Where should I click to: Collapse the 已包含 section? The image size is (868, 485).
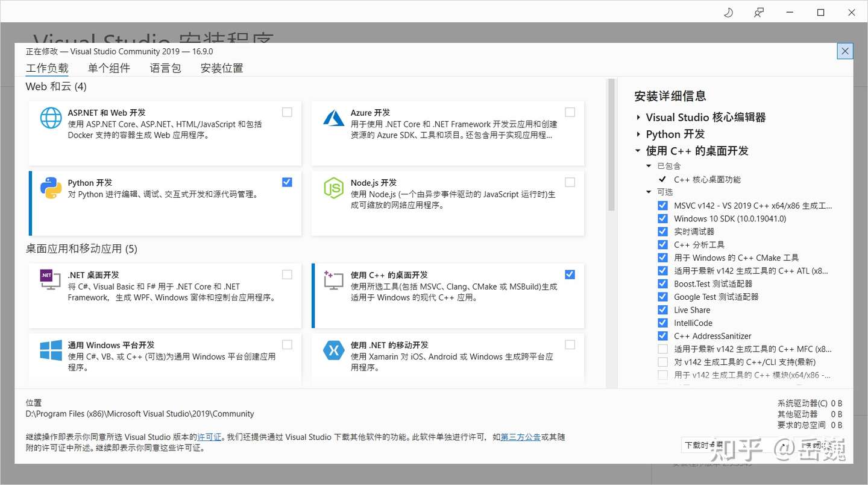(649, 166)
